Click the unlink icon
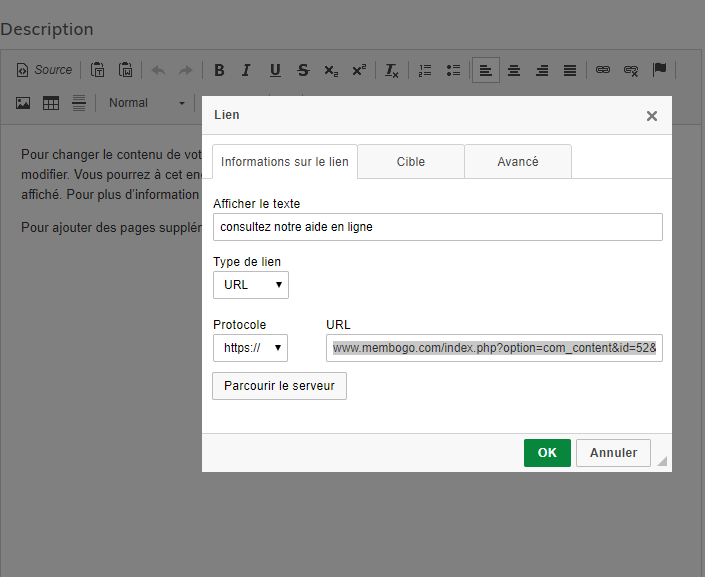This screenshot has height=577, width=705. (x=631, y=70)
